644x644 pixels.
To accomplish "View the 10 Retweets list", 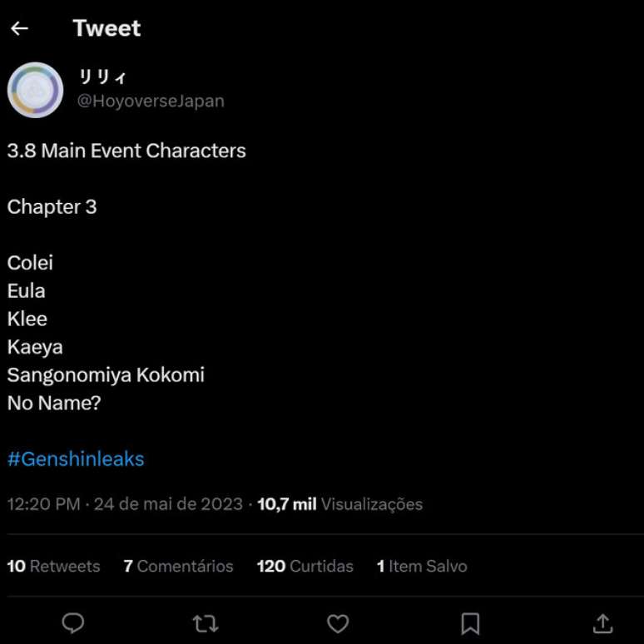I will click(53, 566).
